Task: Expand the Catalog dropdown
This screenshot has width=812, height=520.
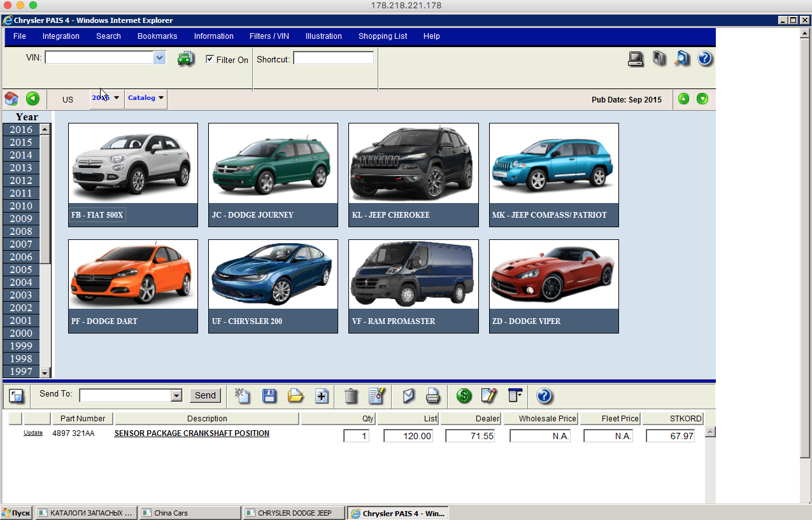Action: click(146, 98)
